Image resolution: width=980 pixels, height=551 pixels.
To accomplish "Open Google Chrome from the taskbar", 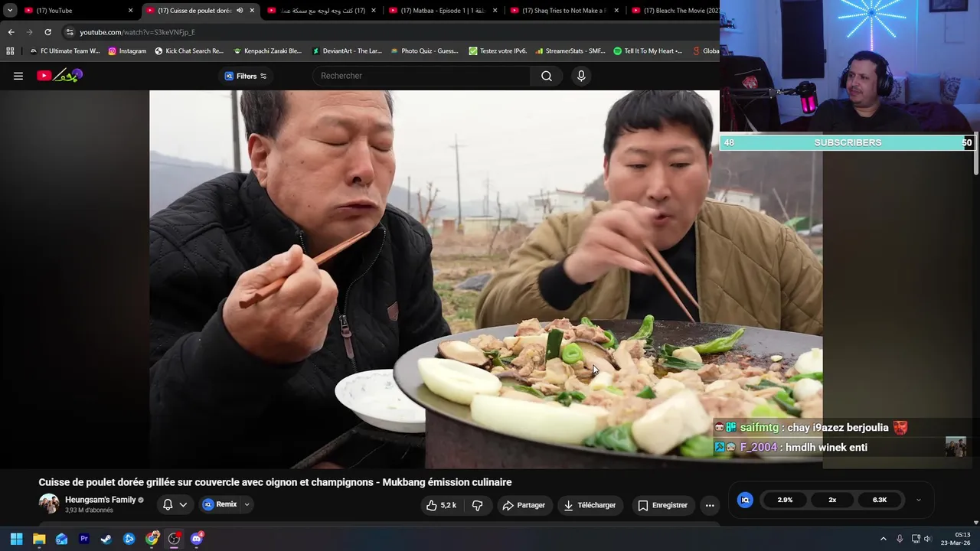I will [152, 539].
